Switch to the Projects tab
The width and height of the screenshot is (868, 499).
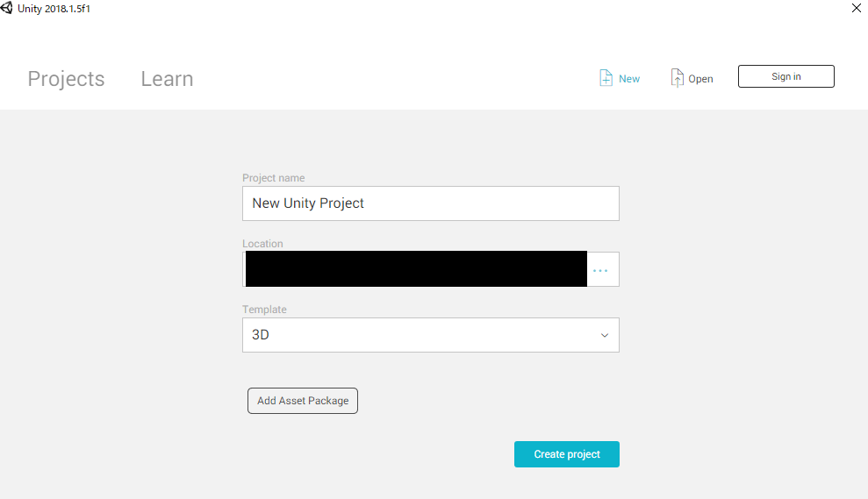click(66, 79)
